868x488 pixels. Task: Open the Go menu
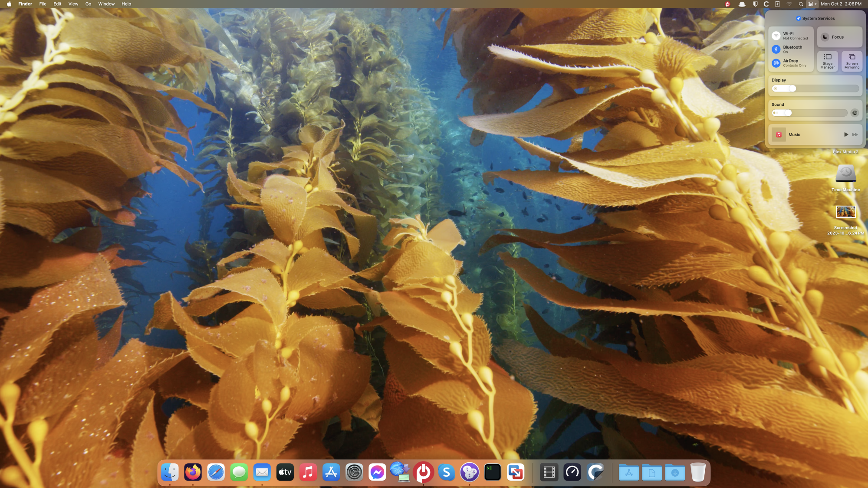click(88, 4)
